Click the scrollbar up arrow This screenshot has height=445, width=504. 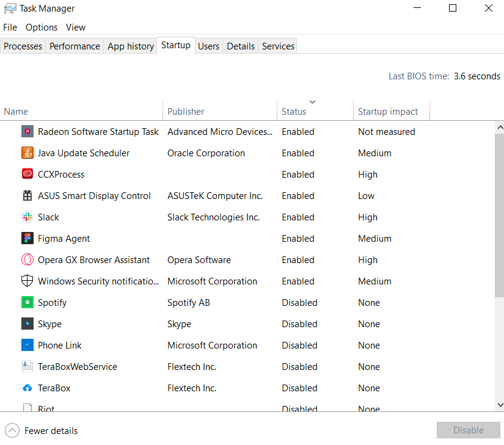click(x=500, y=128)
